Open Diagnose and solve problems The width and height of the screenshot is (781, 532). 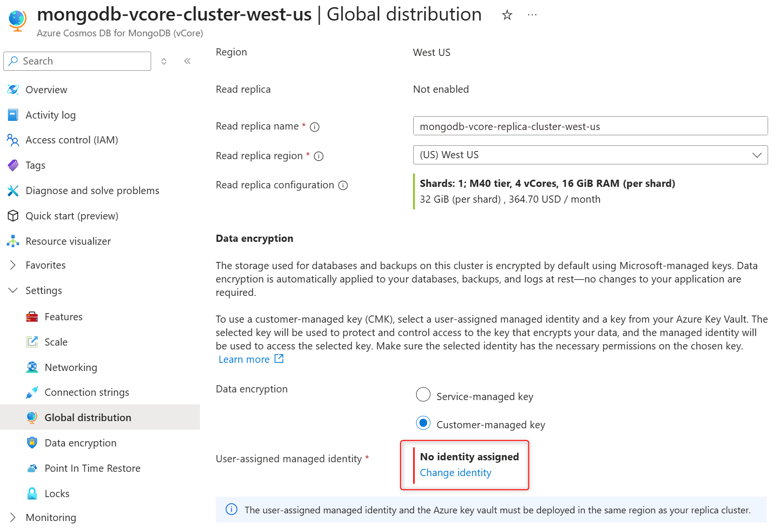point(92,191)
